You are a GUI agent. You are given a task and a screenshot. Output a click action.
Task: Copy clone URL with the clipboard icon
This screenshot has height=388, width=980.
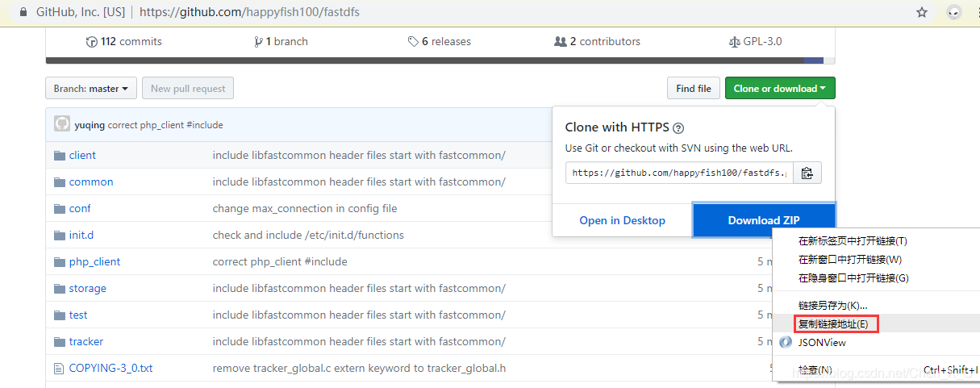point(807,173)
